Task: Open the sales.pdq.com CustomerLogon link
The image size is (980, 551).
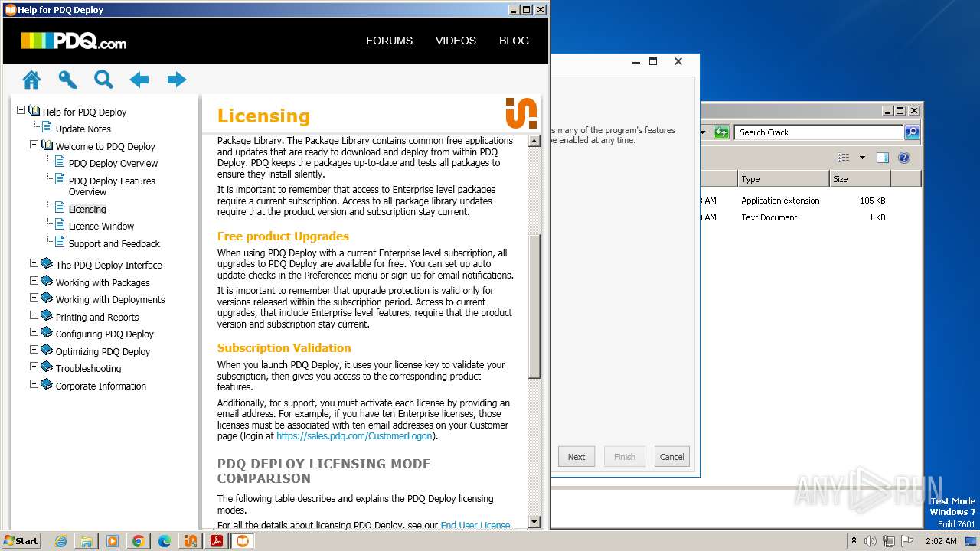Action: coord(354,436)
